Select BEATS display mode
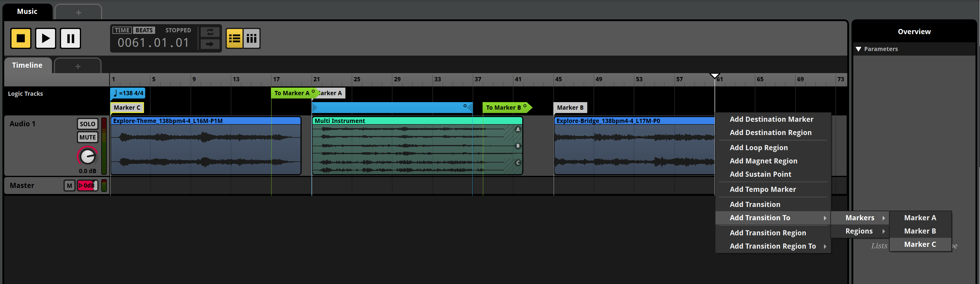980x284 pixels. 144,31
